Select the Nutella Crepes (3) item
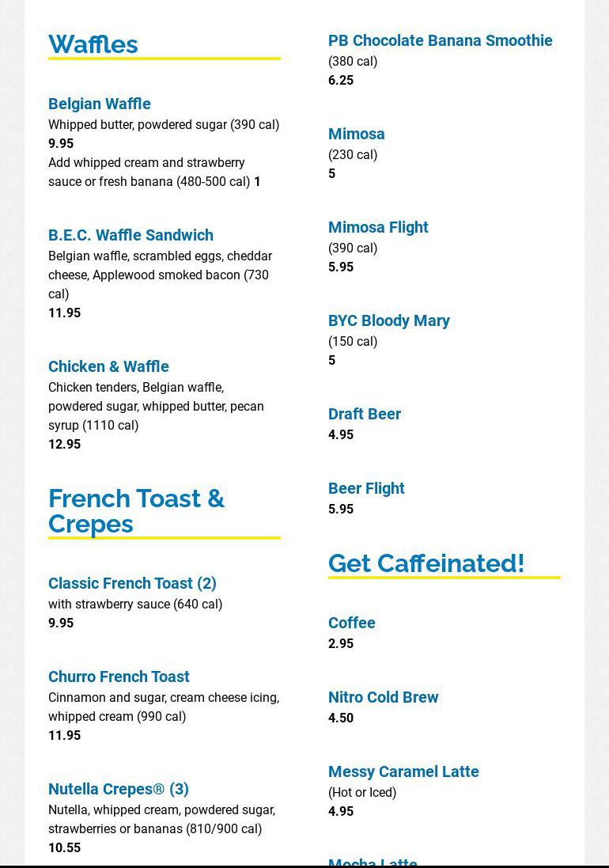Viewport: 609px width, 868px height. click(x=119, y=789)
